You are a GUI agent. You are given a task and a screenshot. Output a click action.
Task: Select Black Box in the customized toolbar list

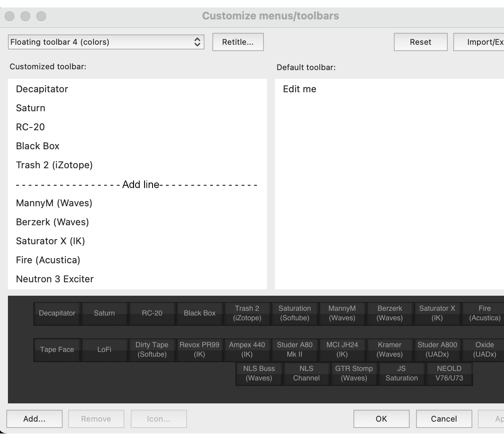137,146
